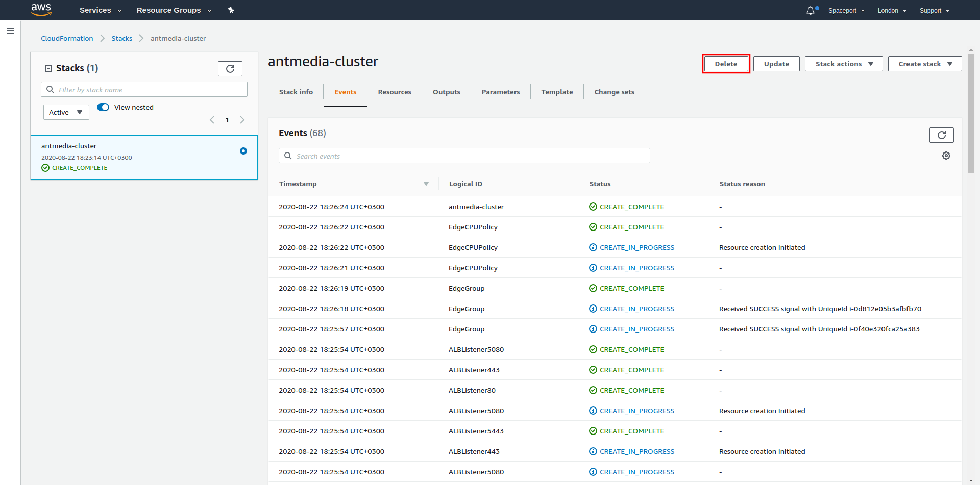Viewport: 980px width, 485px height.
Task: Open the AWS home logo
Action: click(41, 10)
